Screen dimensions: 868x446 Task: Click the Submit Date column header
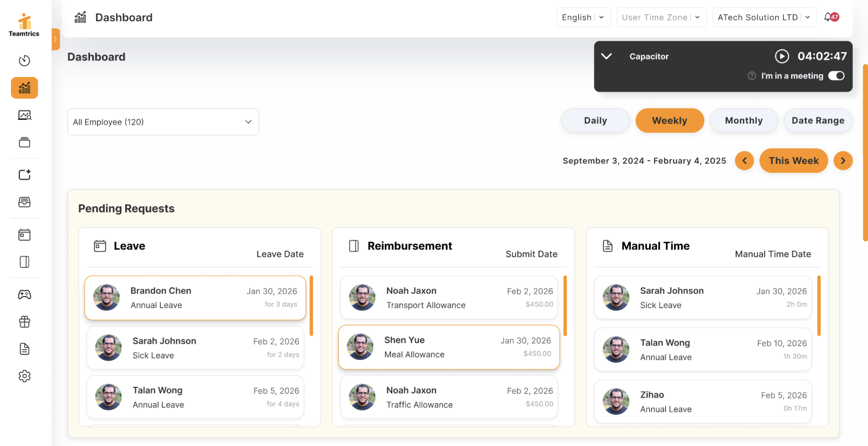532,254
